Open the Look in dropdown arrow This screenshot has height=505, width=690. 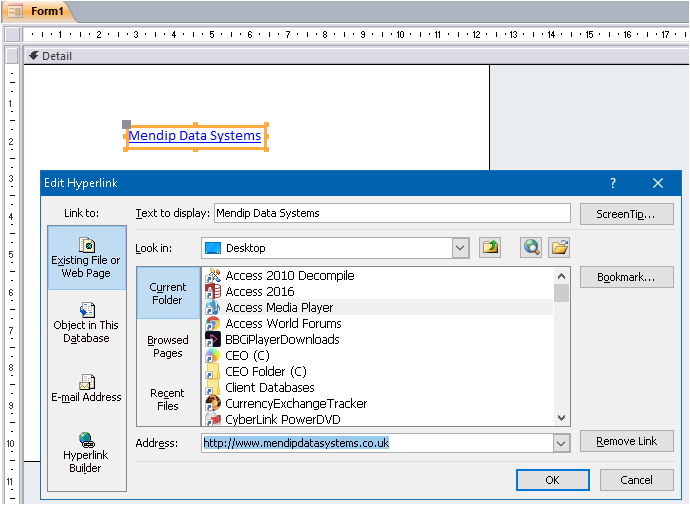pyautogui.click(x=460, y=248)
